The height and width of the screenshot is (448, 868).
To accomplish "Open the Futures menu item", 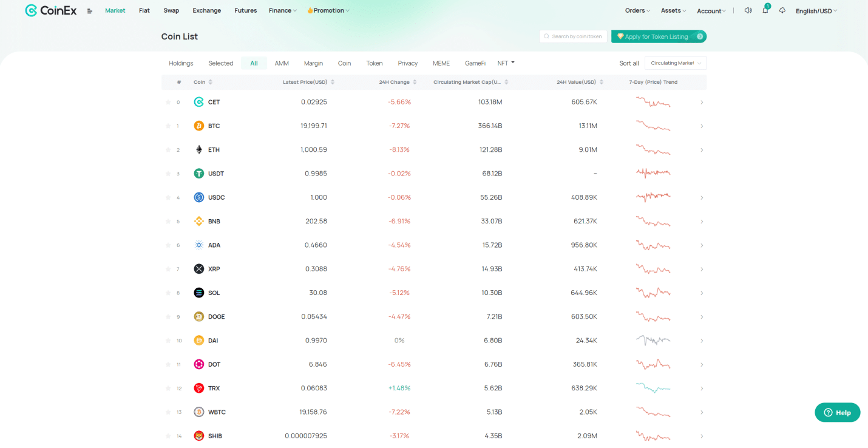I will click(x=245, y=10).
